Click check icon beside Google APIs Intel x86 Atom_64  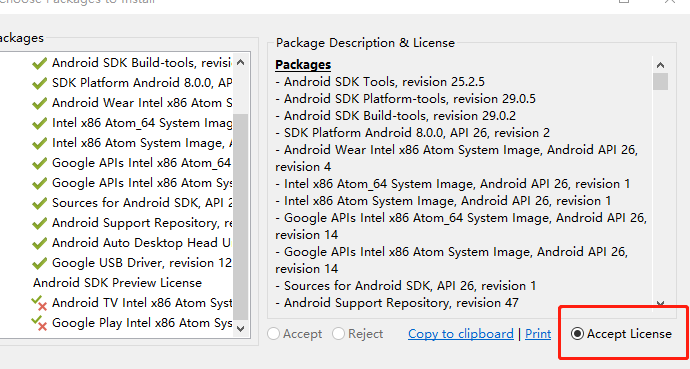[40, 163]
